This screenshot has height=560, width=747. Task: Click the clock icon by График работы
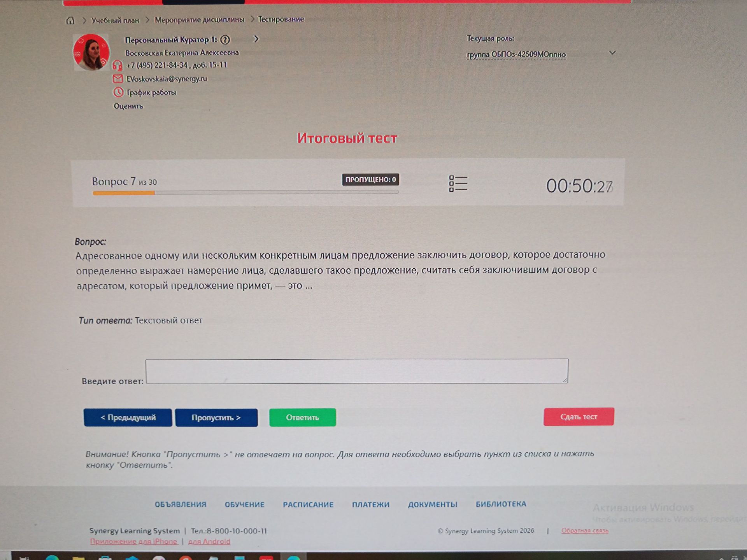pyautogui.click(x=118, y=92)
